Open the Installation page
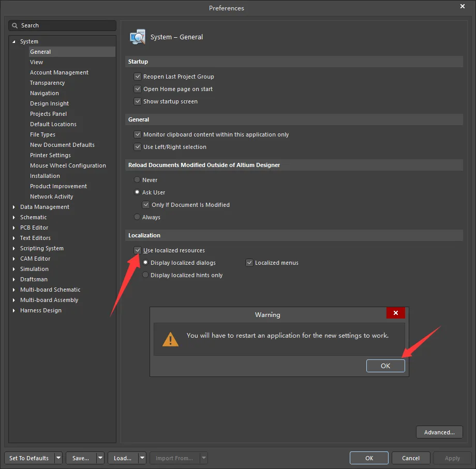 [45, 176]
